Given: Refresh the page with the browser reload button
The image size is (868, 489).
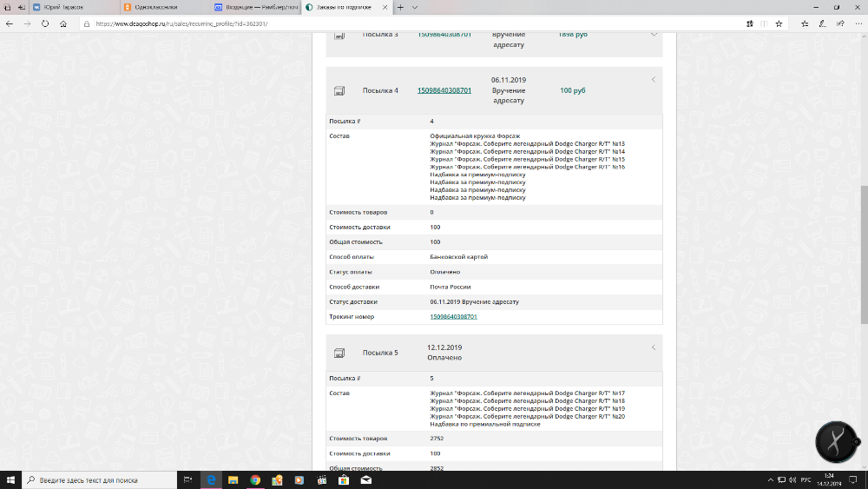Looking at the screenshot, I should click(45, 23).
